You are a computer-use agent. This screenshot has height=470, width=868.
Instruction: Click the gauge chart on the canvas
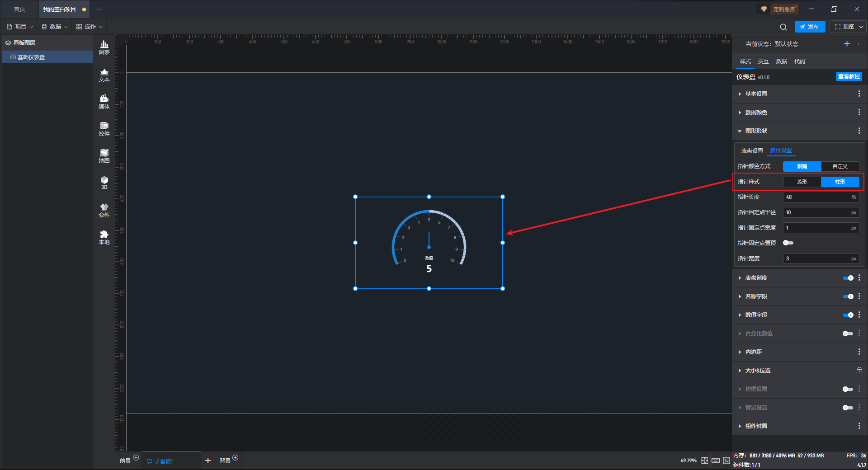(x=429, y=242)
